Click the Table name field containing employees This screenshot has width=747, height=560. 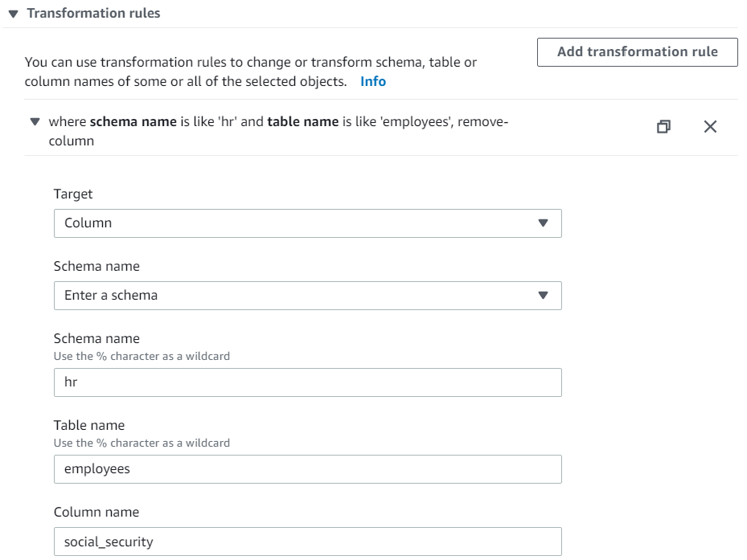(307, 469)
